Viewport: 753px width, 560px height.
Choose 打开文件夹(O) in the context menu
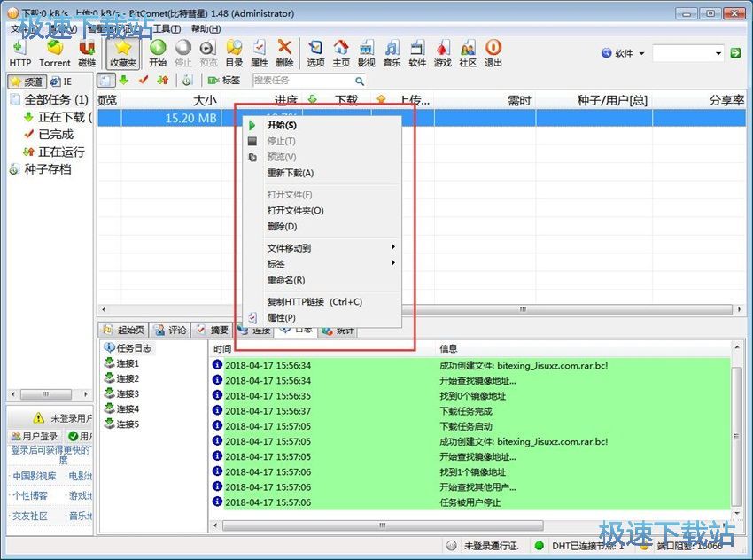[322, 210]
